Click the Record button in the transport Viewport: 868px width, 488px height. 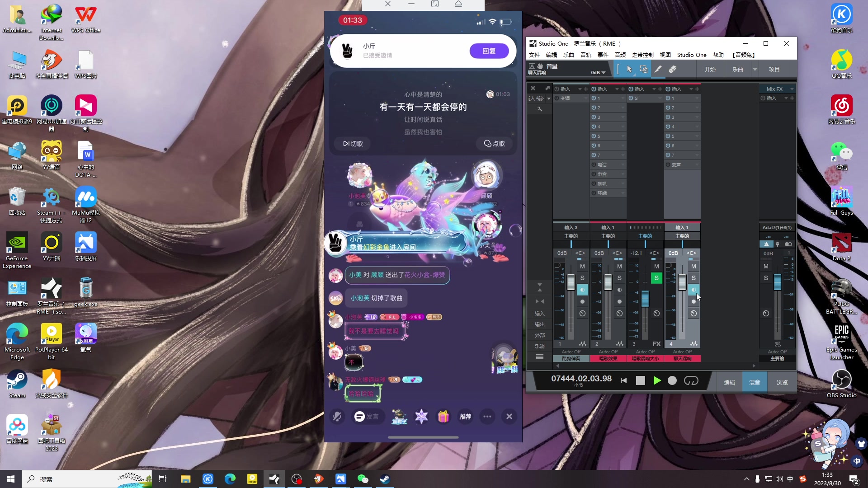[x=672, y=381]
